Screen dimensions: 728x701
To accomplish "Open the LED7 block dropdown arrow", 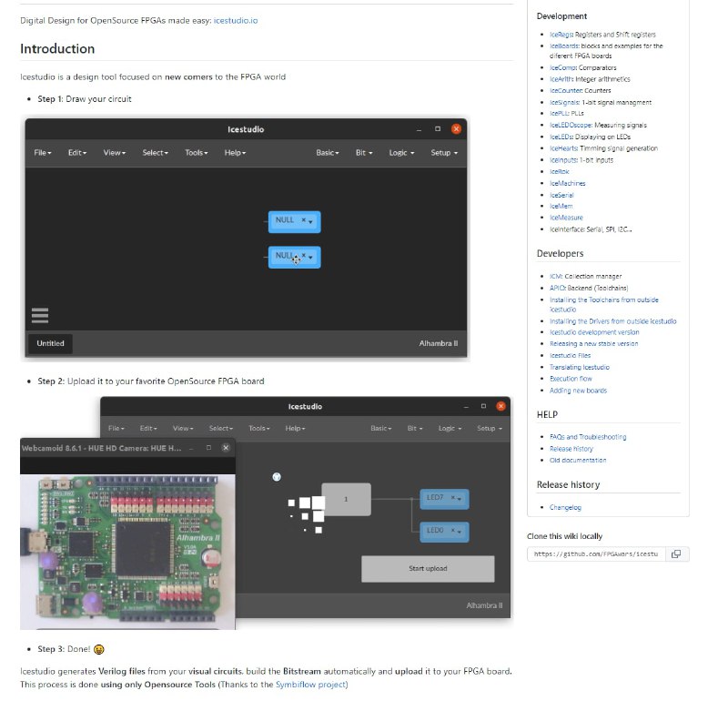I will pyautogui.click(x=460, y=498).
